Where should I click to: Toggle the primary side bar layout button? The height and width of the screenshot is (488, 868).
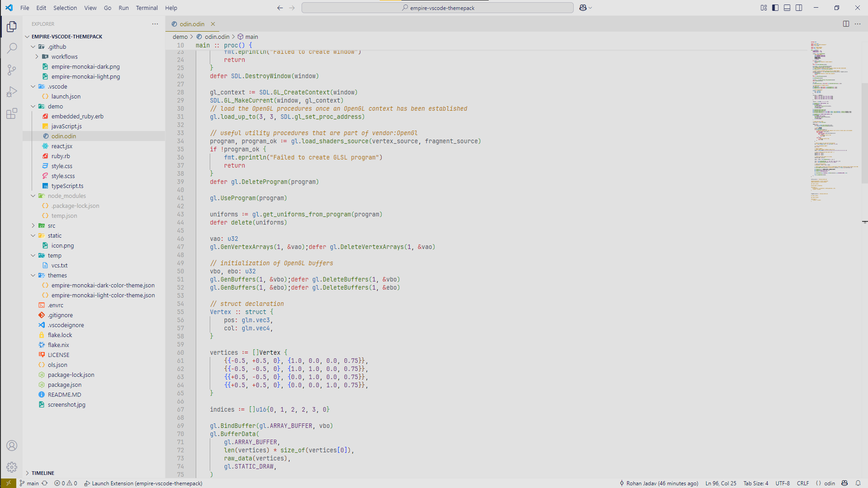point(775,8)
